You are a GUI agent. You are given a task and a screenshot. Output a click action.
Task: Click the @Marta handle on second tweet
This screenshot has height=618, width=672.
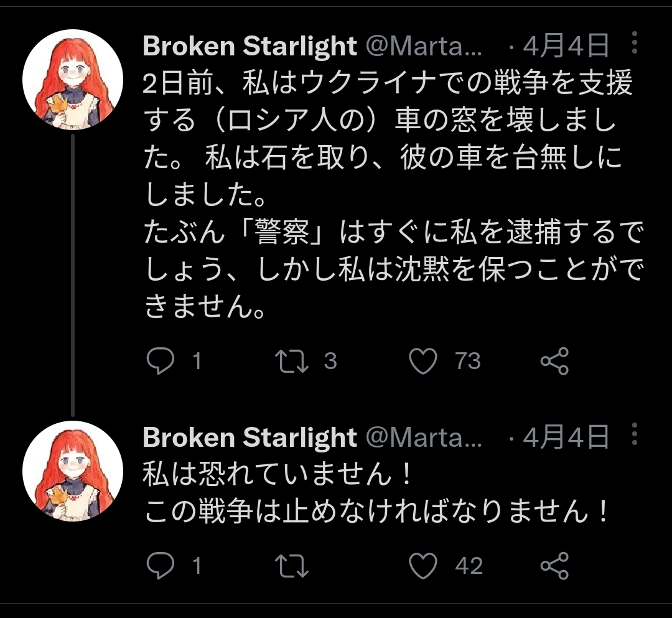pyautogui.click(x=423, y=438)
